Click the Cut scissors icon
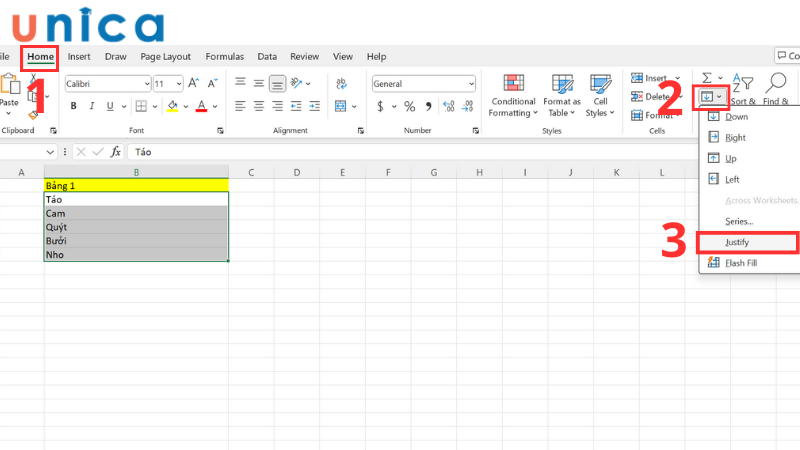Screen dimensions: 800x450 [33, 78]
